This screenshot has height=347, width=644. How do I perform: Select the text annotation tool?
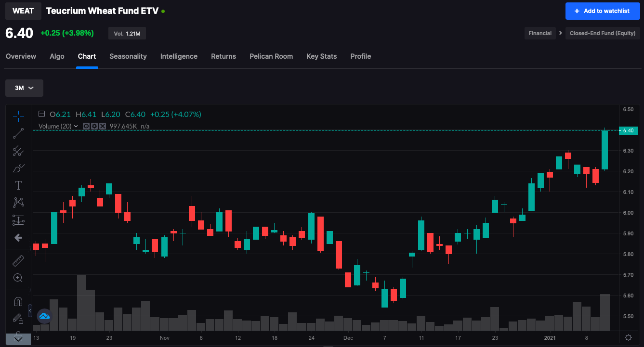click(18, 185)
